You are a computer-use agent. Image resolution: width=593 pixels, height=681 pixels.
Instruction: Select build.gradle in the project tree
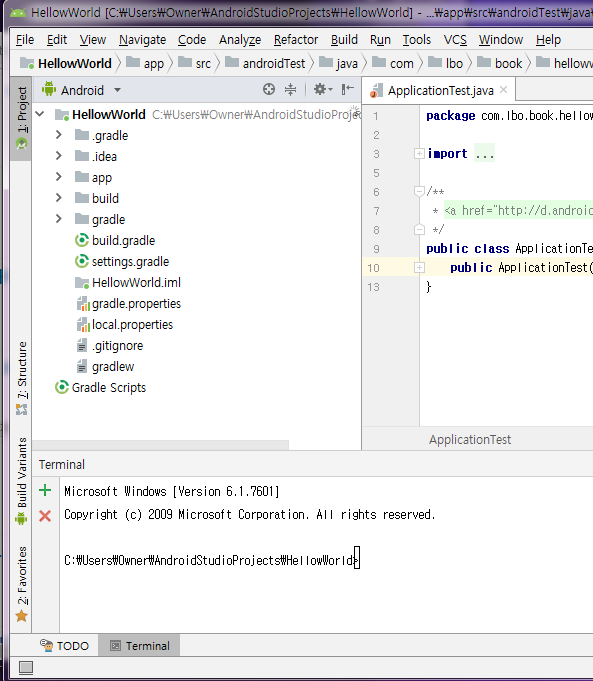coord(123,240)
